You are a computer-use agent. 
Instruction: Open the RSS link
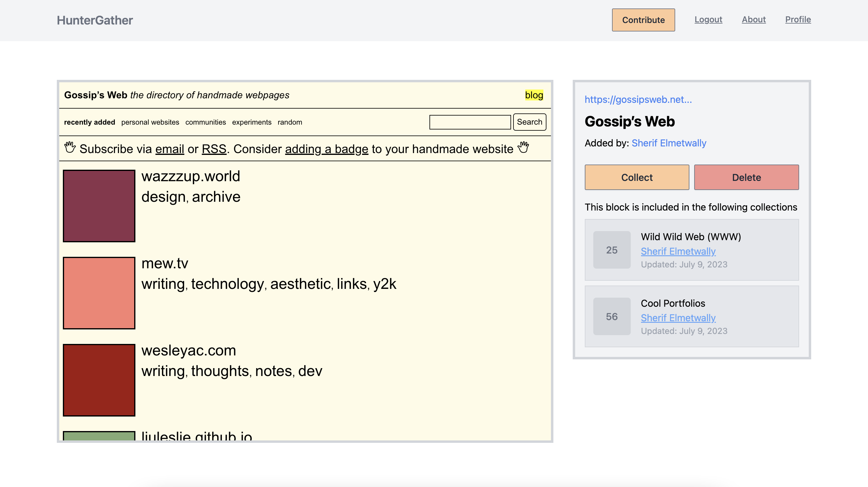214,149
